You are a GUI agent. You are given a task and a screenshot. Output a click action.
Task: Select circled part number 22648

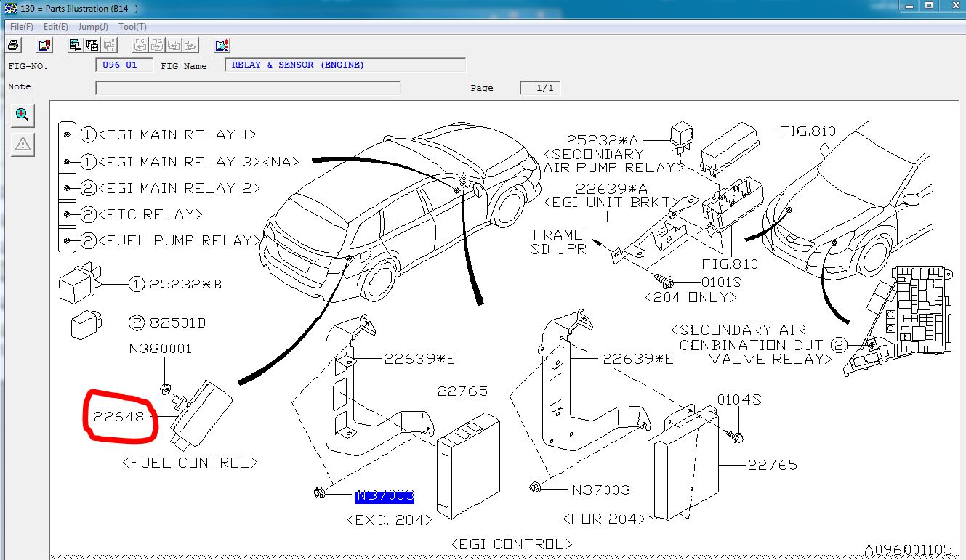118,417
